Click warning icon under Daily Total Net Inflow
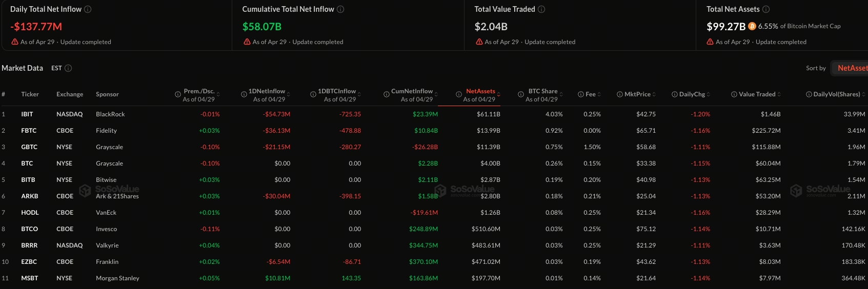868x289 pixels. pyautogui.click(x=15, y=42)
